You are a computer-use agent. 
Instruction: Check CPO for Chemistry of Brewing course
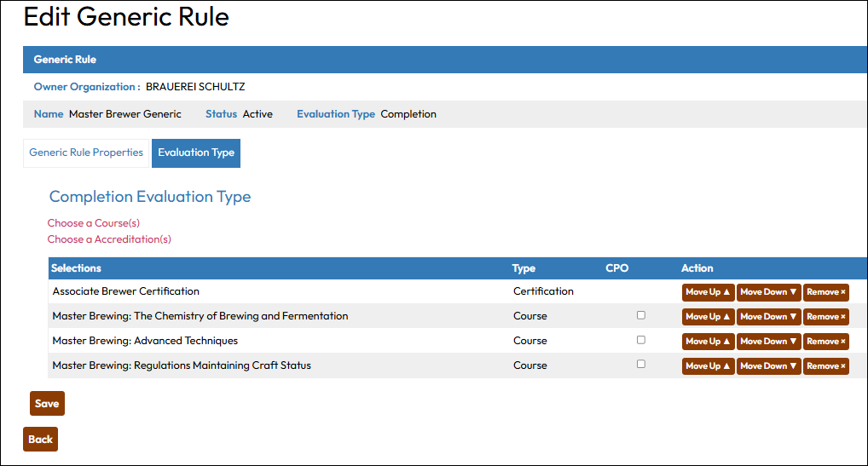click(x=641, y=315)
